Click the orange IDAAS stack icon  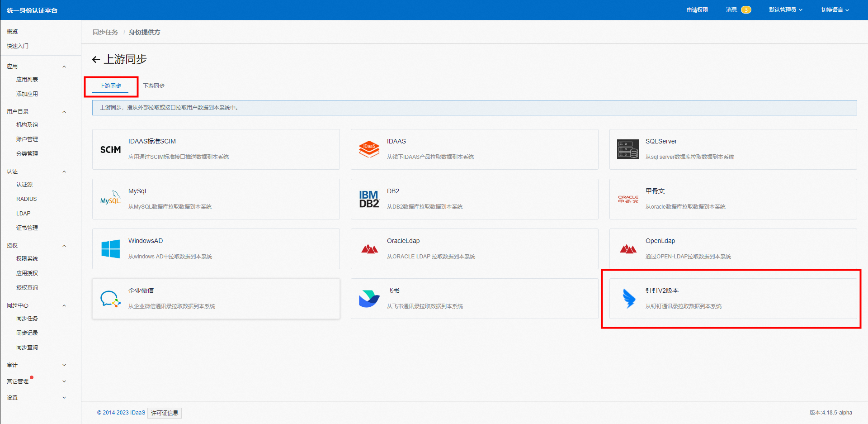pyautogui.click(x=369, y=149)
